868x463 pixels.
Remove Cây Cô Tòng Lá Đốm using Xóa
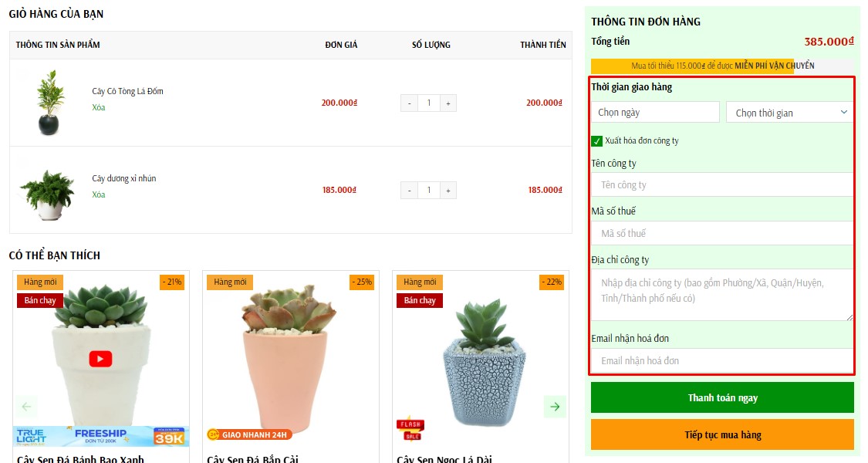[99, 107]
